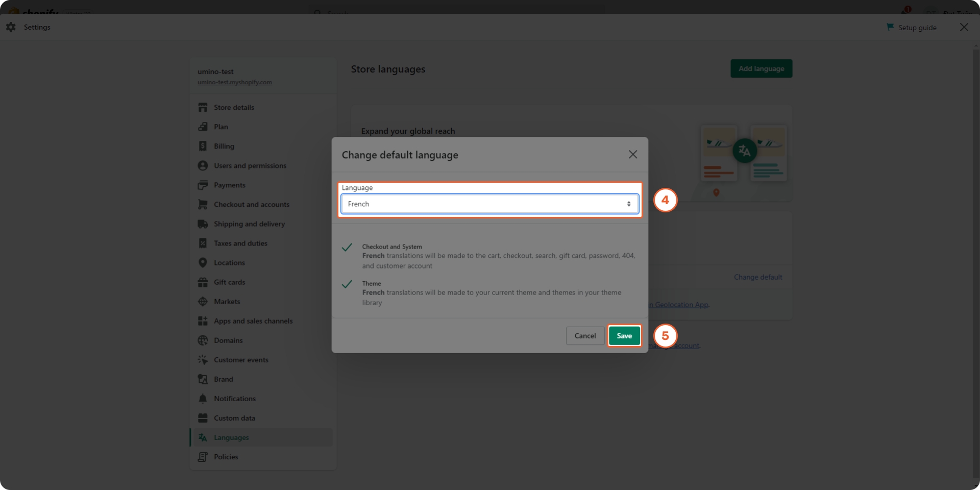Cancel the Change default language dialog
Image resolution: width=980 pixels, height=490 pixels.
pos(585,336)
